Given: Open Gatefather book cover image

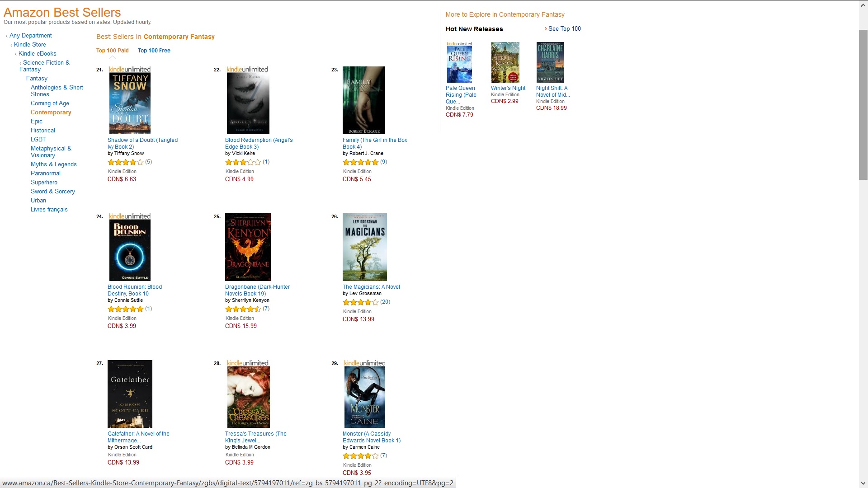Looking at the screenshot, I should (x=130, y=394).
